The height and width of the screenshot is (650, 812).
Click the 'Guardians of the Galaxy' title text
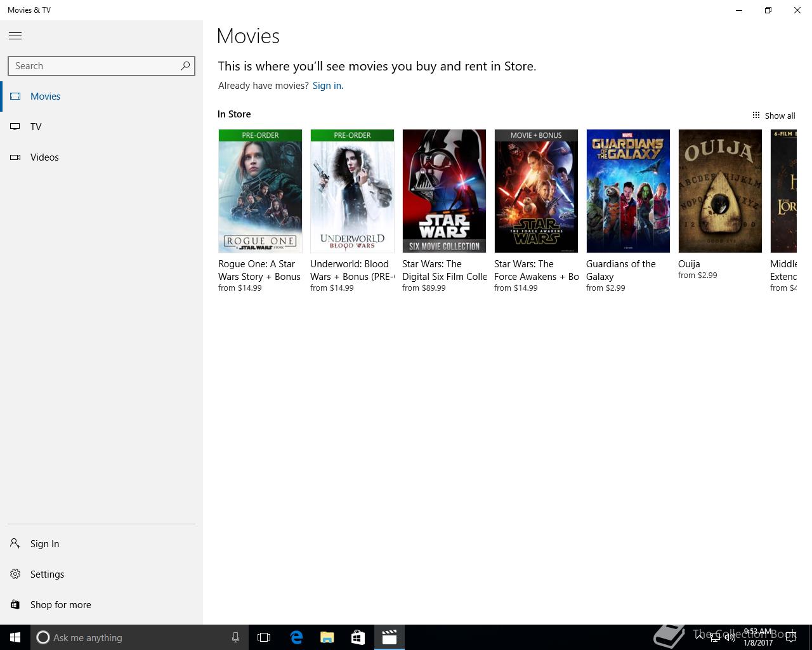(621, 270)
